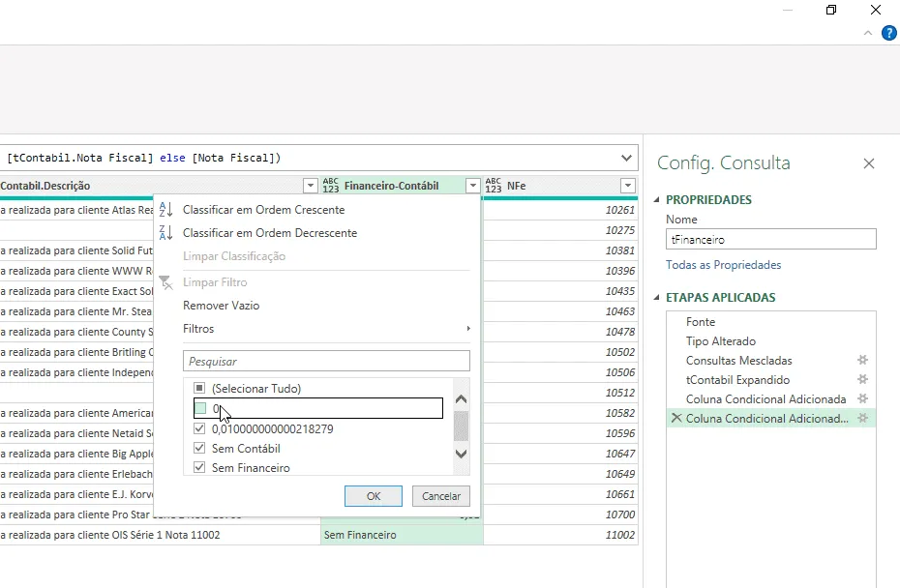Expand the Filtros submenu arrow
The image size is (900, 588).
tap(468, 329)
